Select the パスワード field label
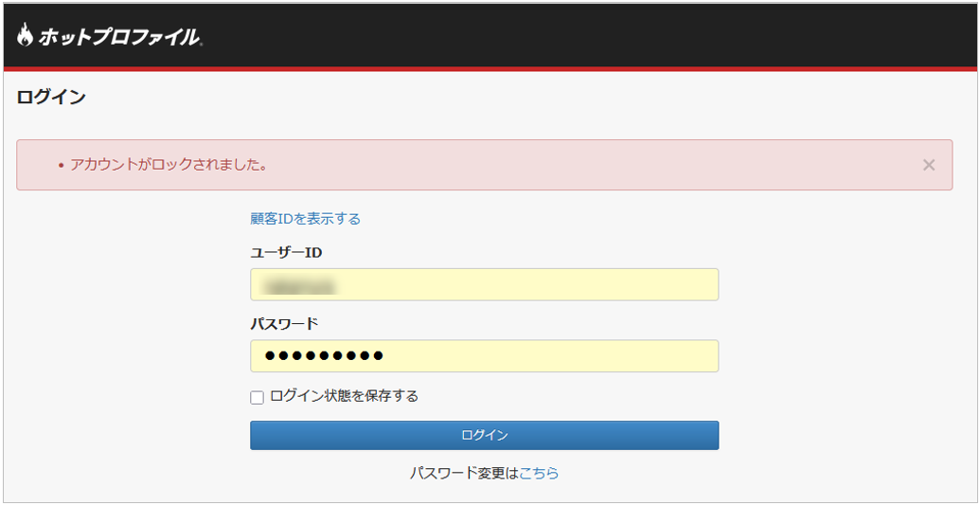 pos(284,324)
